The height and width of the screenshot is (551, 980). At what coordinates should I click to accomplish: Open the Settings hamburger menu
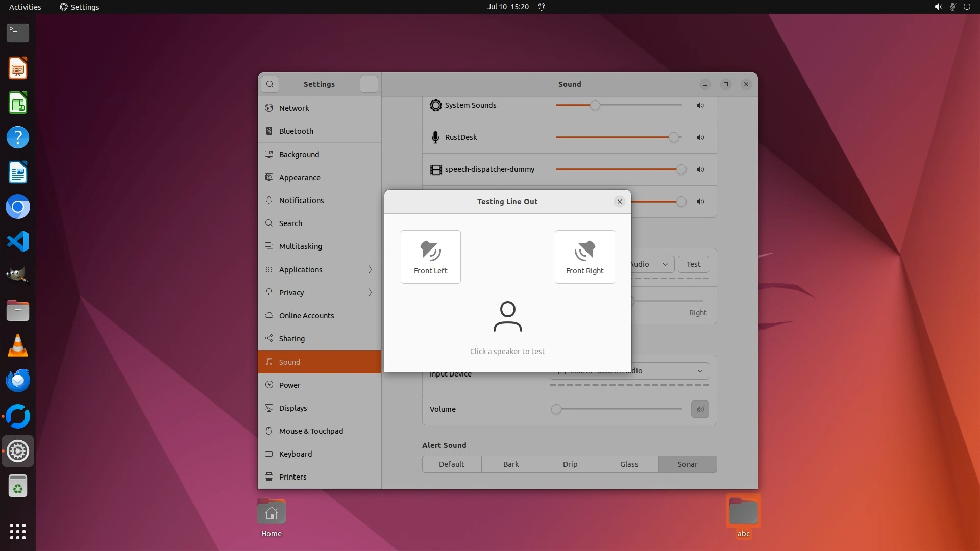pyautogui.click(x=369, y=84)
